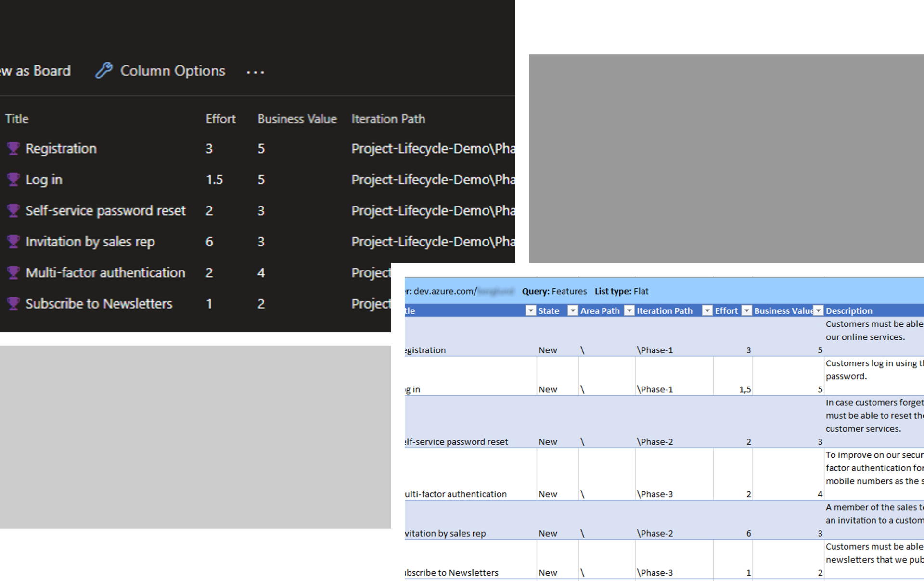Screen dimensions: 924x581
Task: Select Effort value 1.5 in Log in row
Action: 215,180
